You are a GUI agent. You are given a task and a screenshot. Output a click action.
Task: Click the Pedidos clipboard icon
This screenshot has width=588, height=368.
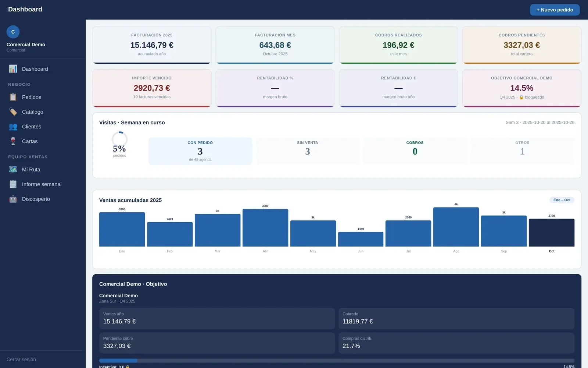tap(13, 97)
